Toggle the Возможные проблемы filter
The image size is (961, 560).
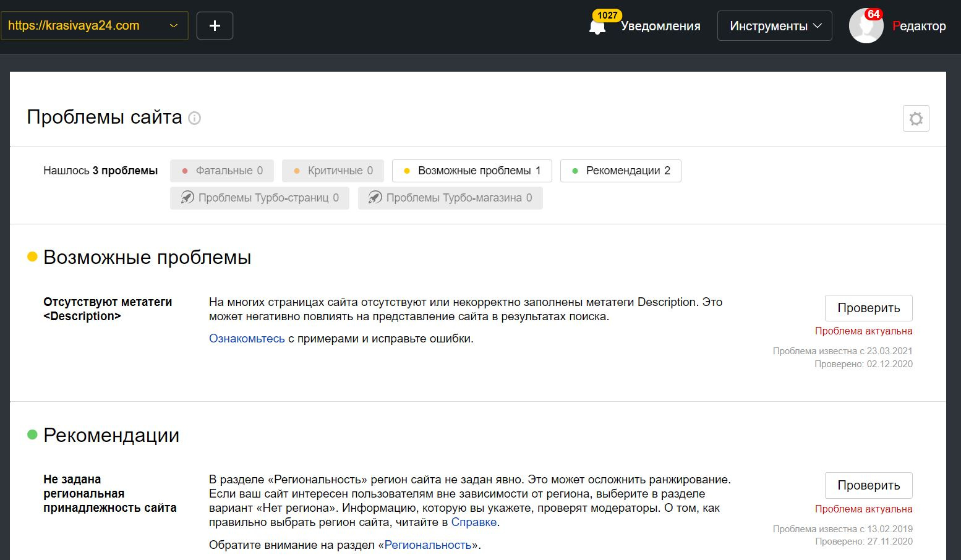(x=472, y=171)
